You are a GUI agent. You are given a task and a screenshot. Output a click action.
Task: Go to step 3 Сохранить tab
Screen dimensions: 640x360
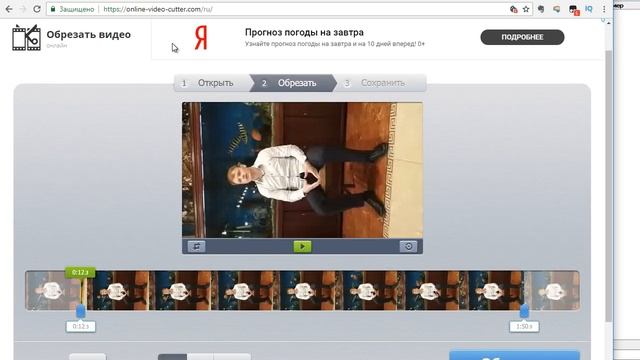click(381, 83)
